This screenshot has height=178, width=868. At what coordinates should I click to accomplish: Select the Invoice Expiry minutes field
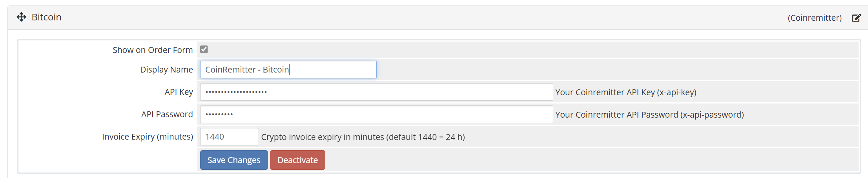tap(229, 137)
